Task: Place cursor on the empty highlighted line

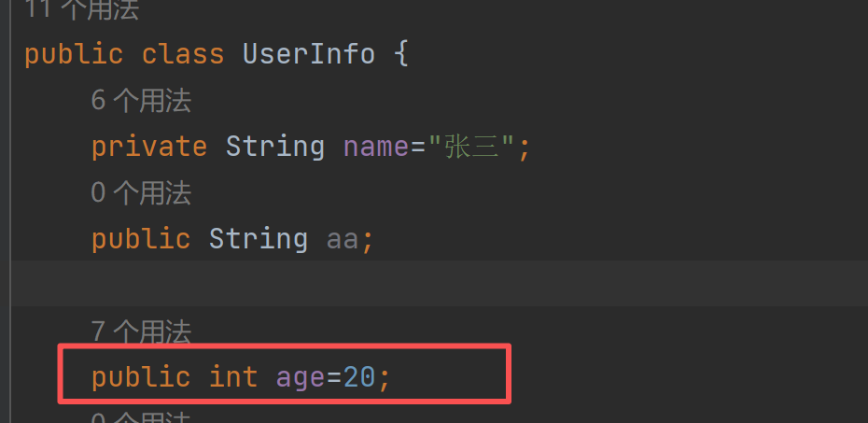Action: pos(373,283)
